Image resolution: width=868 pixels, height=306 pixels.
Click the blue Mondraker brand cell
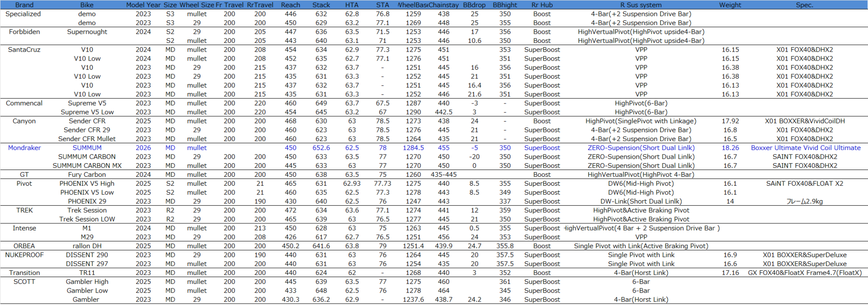point(24,148)
